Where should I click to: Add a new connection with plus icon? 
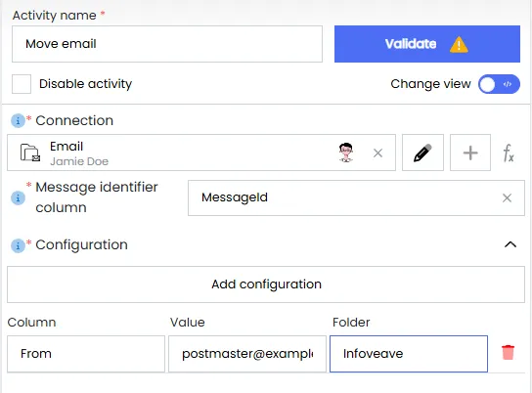pos(470,153)
